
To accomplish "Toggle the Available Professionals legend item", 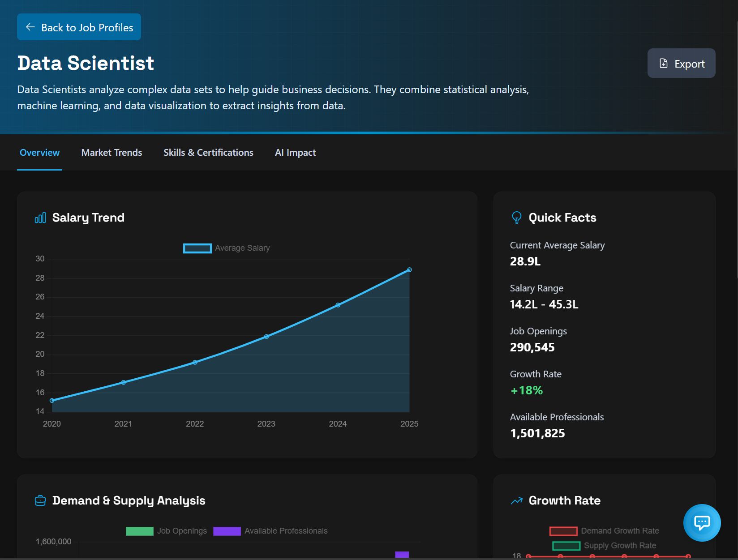I will point(270,531).
